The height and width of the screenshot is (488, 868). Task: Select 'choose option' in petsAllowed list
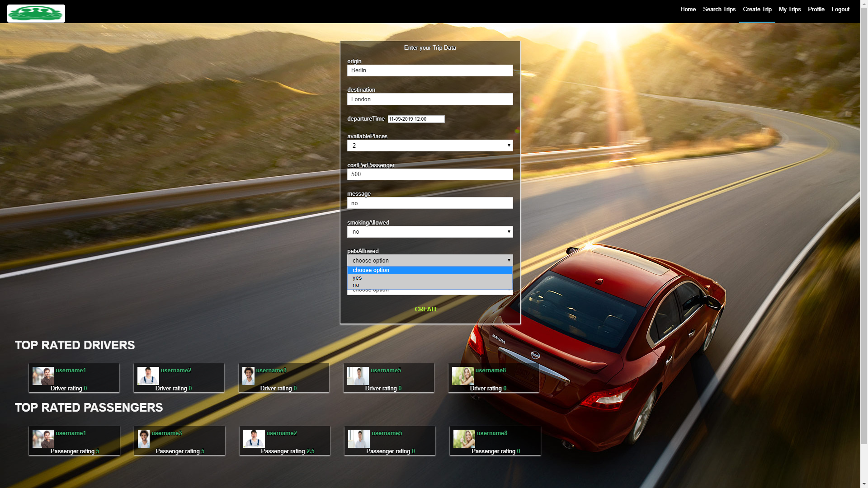click(430, 270)
